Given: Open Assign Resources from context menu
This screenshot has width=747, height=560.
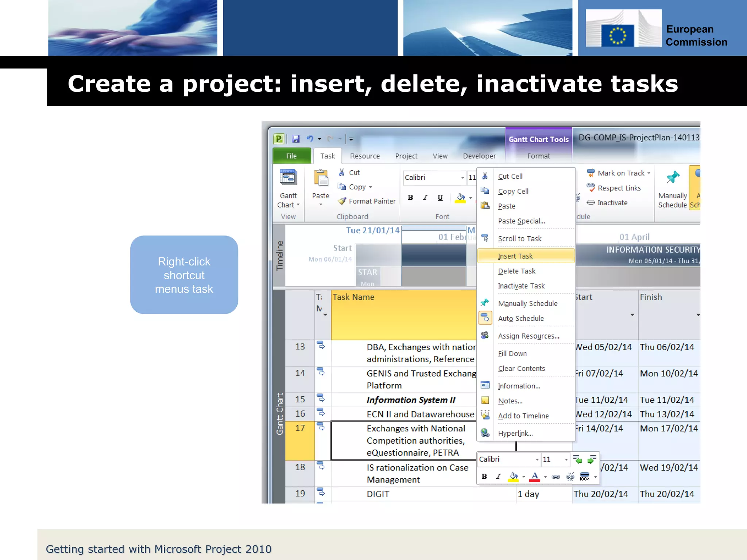Looking at the screenshot, I should 526,336.
